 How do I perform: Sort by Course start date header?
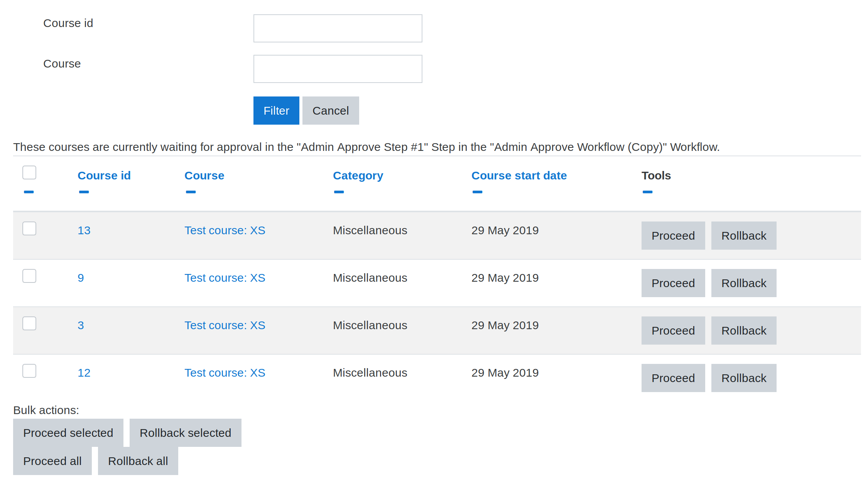519,176
